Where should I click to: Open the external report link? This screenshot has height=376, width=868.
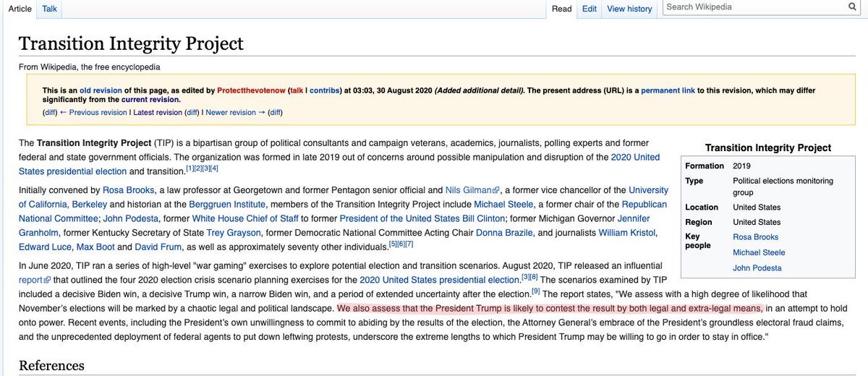pyautogui.click(x=35, y=280)
